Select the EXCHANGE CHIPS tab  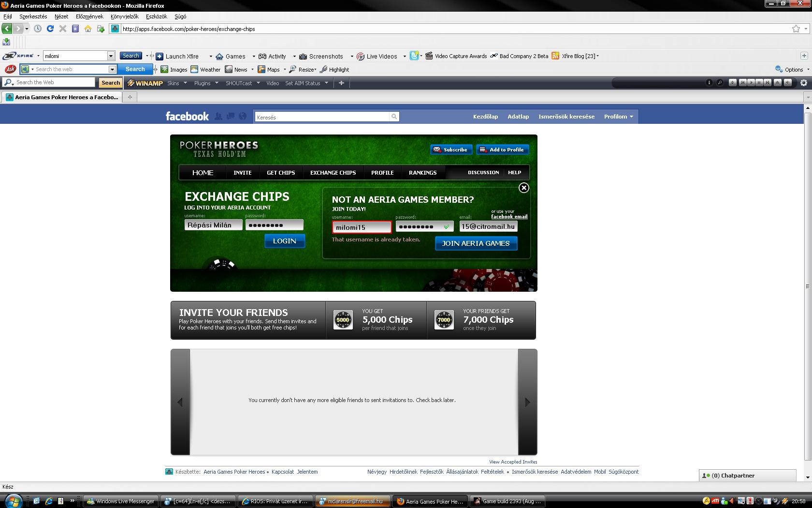coord(333,173)
